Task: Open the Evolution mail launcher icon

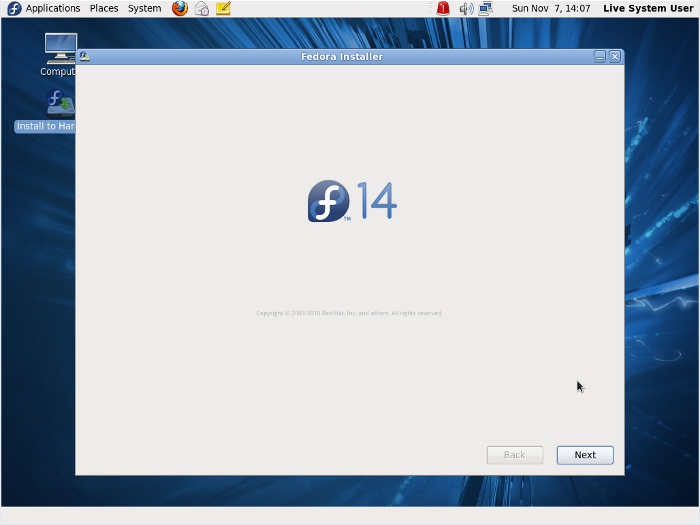Action: coord(202,8)
